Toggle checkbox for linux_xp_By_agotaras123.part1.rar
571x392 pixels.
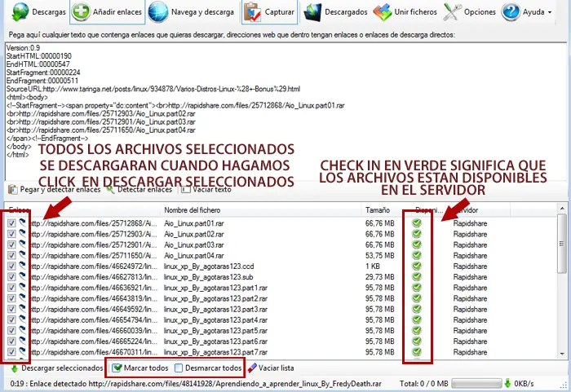coord(11,287)
